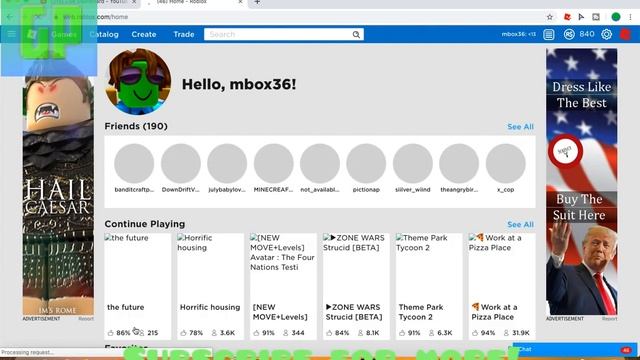Click the green browser profile circle
640x360 pixels.
click(616, 17)
